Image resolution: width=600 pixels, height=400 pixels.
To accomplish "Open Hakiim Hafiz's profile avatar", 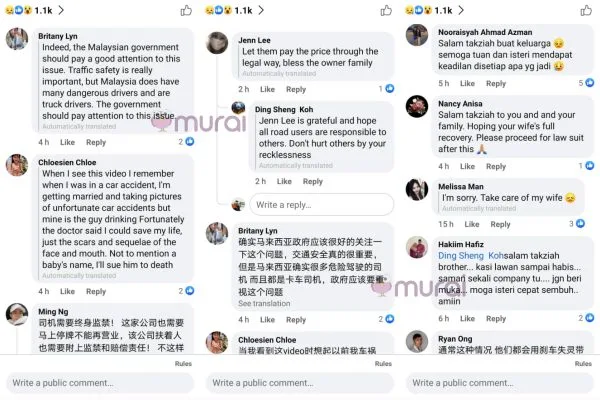I will (417, 247).
